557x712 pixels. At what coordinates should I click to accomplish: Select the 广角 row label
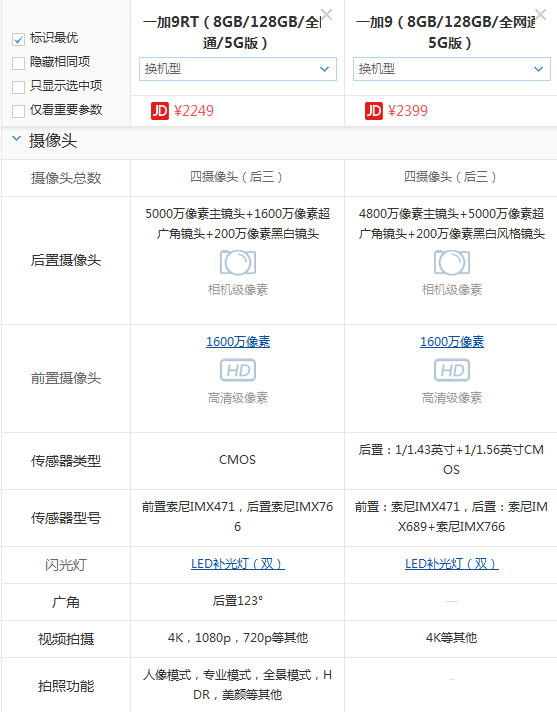click(x=66, y=602)
